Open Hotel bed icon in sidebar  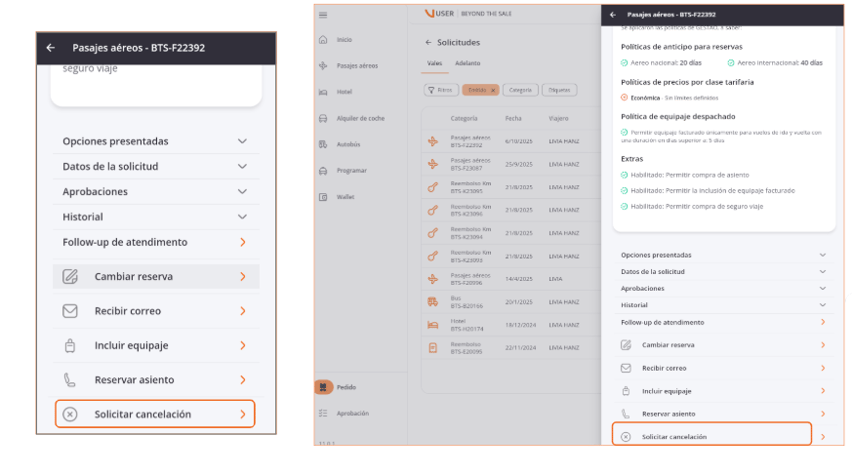(x=322, y=91)
